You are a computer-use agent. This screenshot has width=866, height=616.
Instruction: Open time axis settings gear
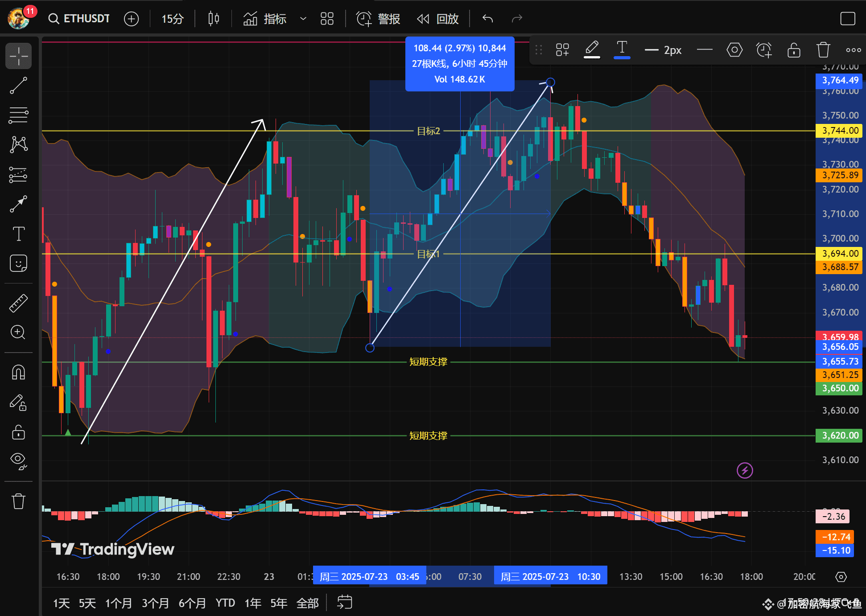(x=841, y=577)
